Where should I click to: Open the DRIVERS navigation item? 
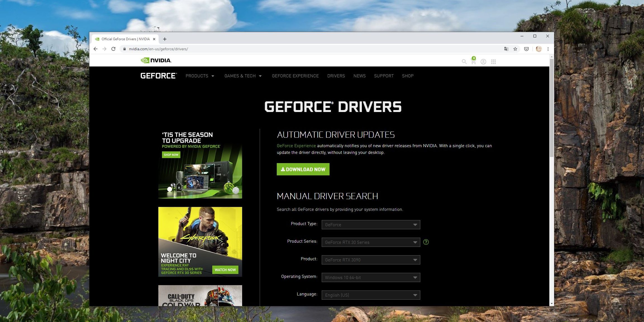click(336, 76)
